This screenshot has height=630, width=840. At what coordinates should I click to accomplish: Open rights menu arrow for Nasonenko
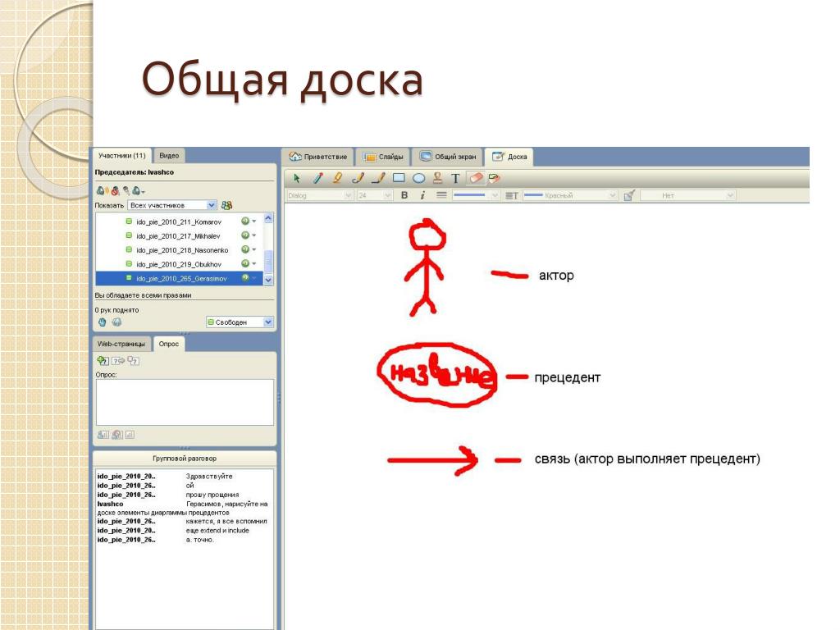click(x=254, y=249)
